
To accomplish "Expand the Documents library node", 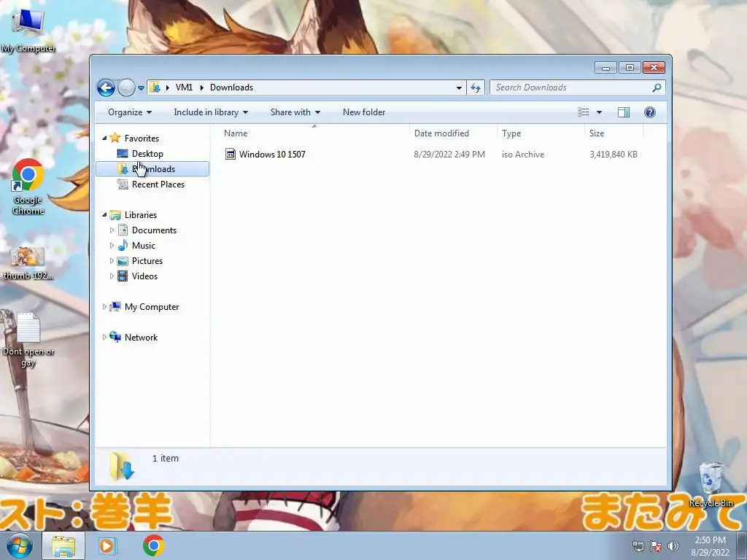I will pyautogui.click(x=112, y=230).
